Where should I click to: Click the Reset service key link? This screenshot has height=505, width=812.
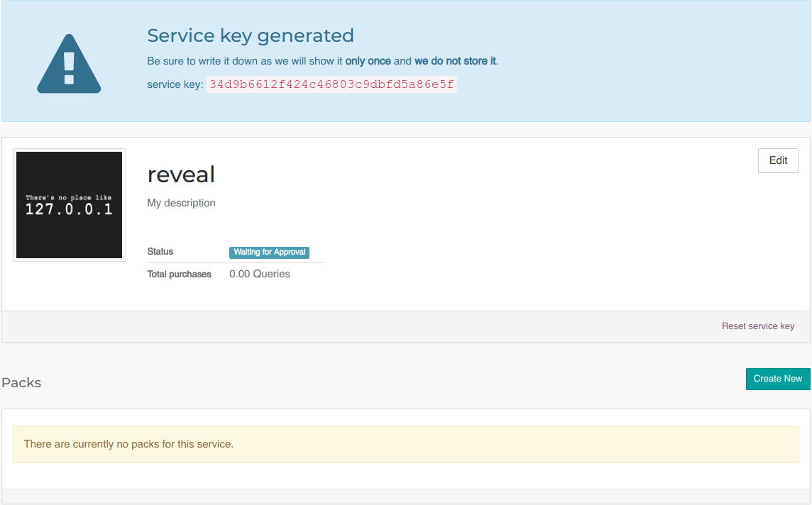(x=757, y=326)
